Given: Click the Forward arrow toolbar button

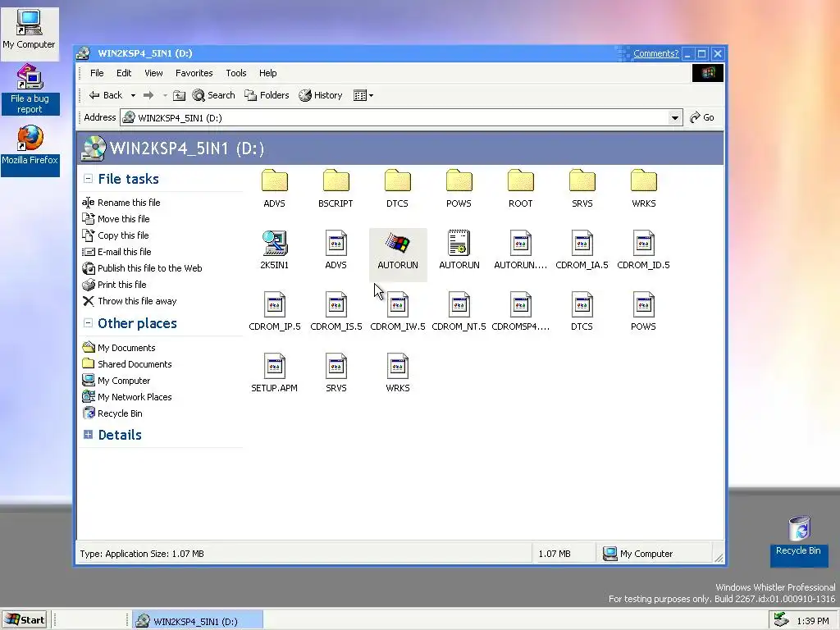Looking at the screenshot, I should pos(148,95).
